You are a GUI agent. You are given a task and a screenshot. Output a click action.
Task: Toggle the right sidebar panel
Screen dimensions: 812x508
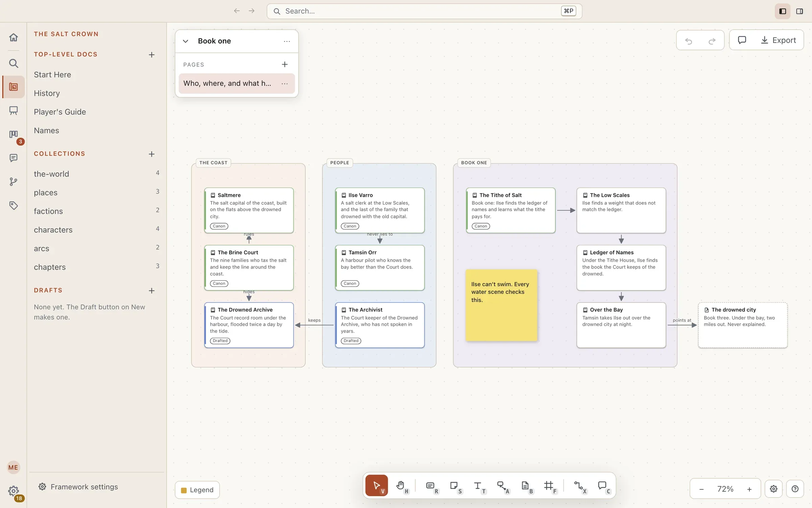800,11
